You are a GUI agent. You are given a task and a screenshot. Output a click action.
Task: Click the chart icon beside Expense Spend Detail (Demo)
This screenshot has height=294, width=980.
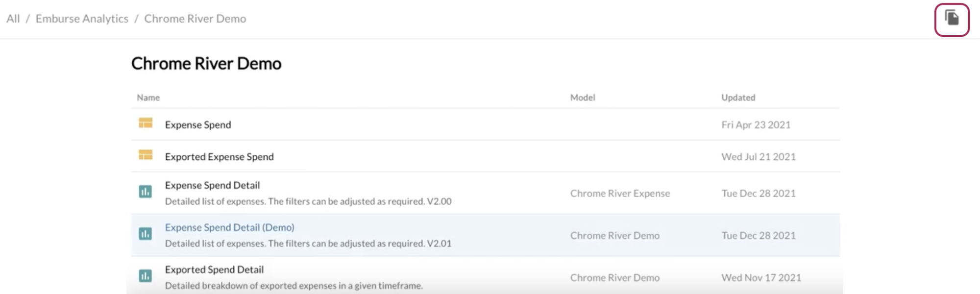[x=145, y=234]
